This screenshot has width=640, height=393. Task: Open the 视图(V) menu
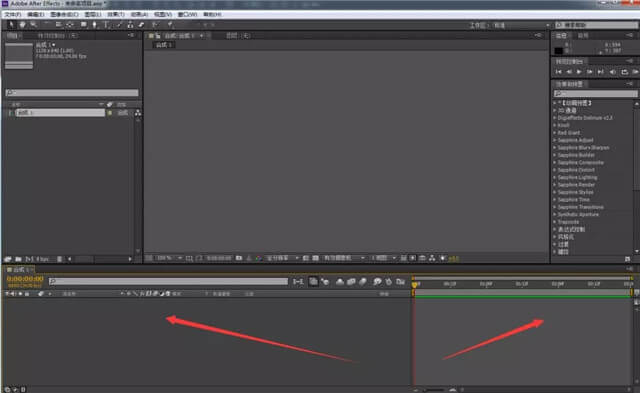coord(163,14)
